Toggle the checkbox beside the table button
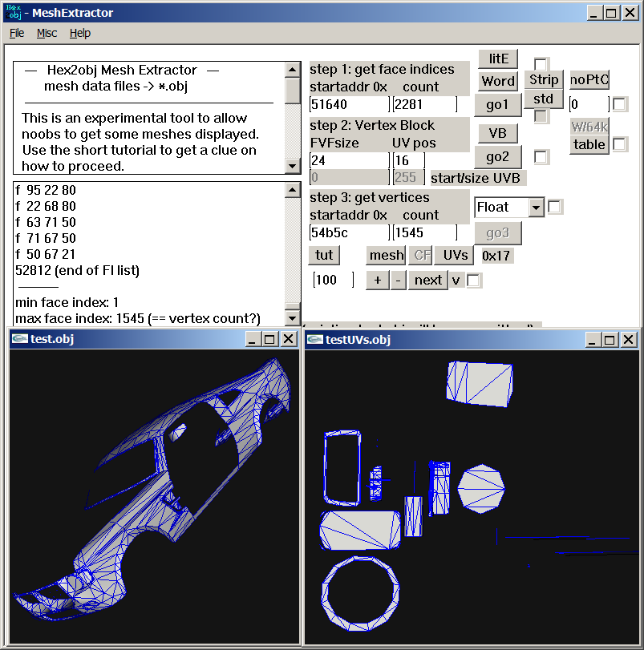 620,144
